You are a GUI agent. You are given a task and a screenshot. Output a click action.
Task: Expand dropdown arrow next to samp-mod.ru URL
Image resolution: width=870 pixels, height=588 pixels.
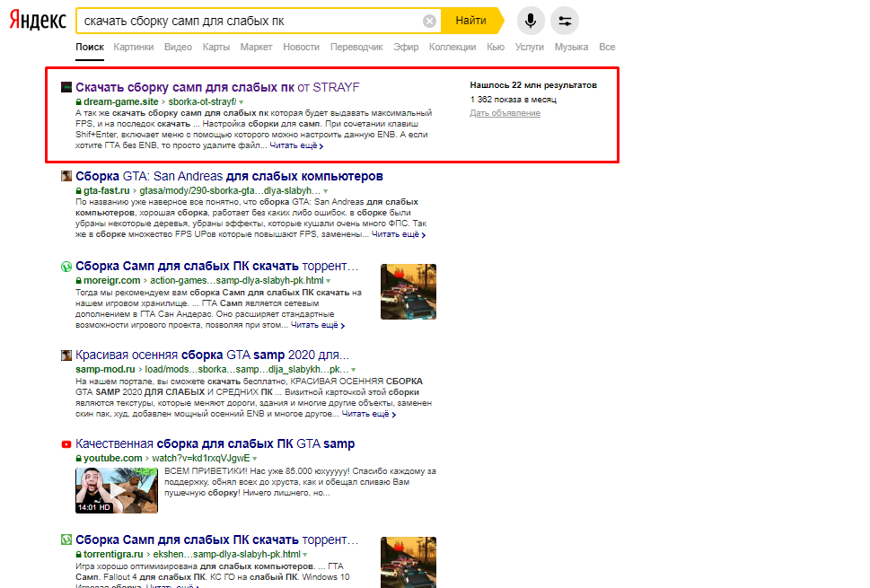point(354,370)
